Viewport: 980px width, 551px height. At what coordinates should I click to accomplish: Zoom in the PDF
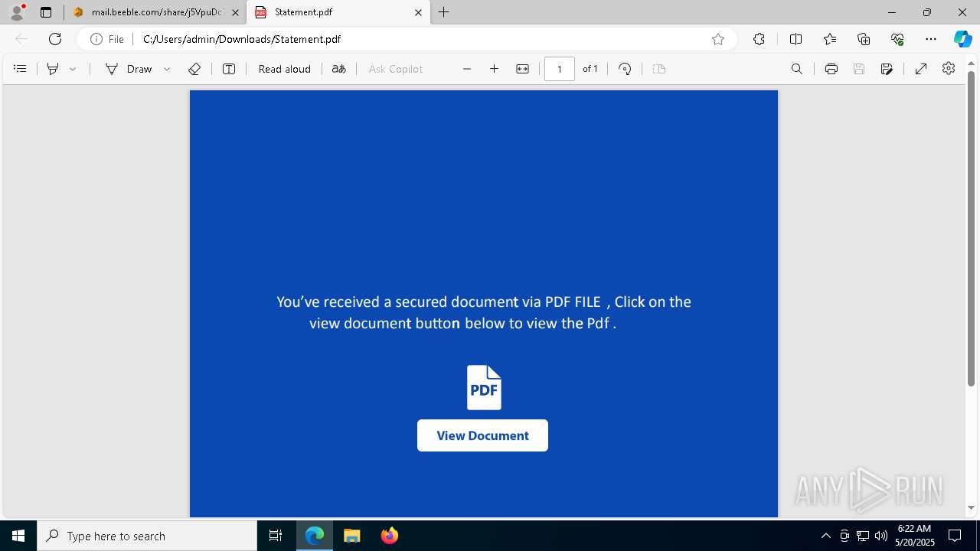click(x=495, y=69)
